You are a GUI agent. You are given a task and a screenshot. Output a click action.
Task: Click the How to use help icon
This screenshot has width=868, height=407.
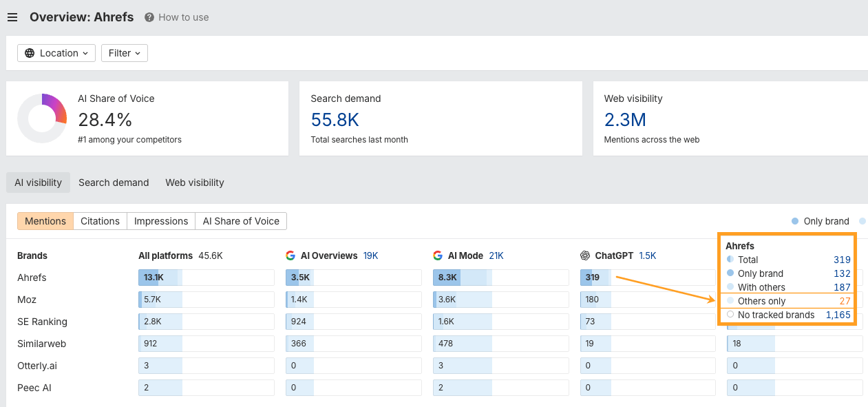pos(150,17)
